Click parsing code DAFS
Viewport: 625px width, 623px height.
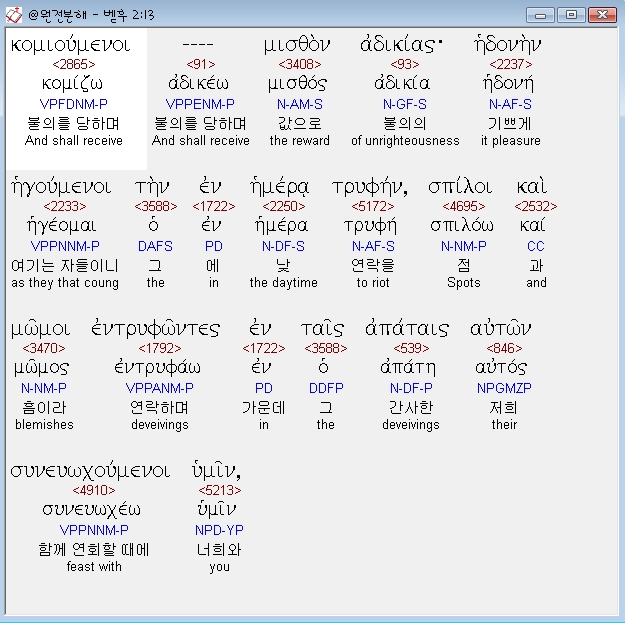click(x=155, y=246)
